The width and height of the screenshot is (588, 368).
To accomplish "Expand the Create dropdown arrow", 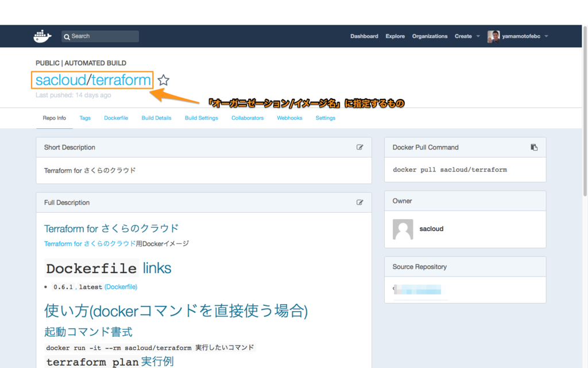I will [x=478, y=36].
